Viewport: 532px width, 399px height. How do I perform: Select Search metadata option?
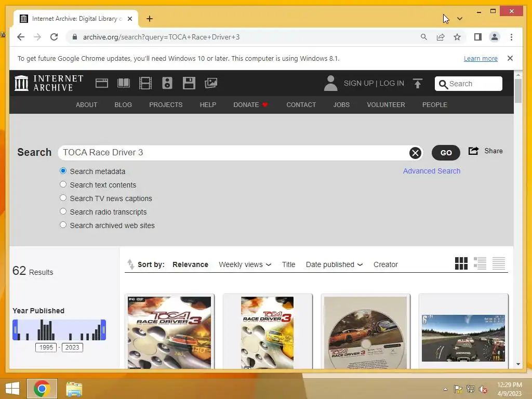[63, 170]
